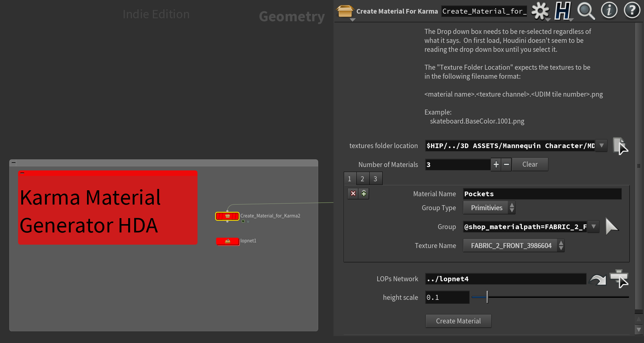The height and width of the screenshot is (343, 644).
Task: Expand the Group field dropdown arrow
Action: (594, 226)
